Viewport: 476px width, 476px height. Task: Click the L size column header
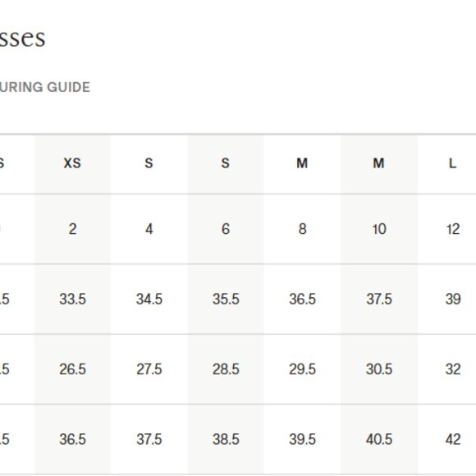pyautogui.click(x=453, y=163)
